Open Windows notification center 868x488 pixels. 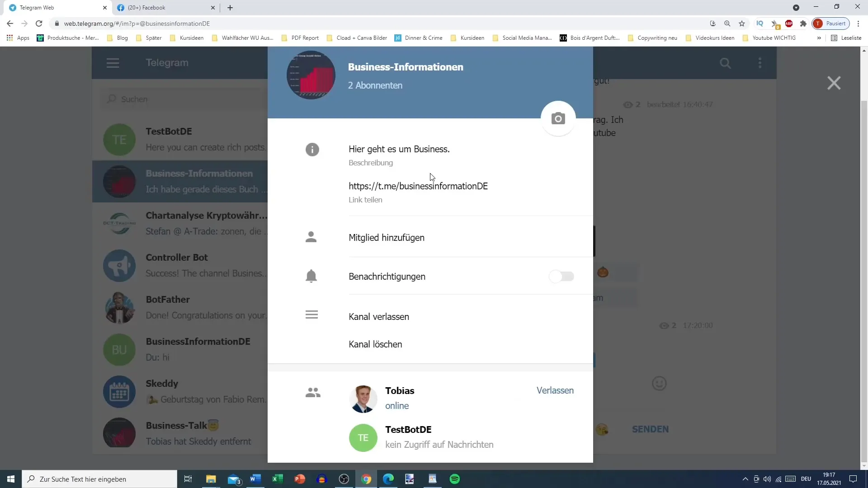pyautogui.click(x=853, y=479)
